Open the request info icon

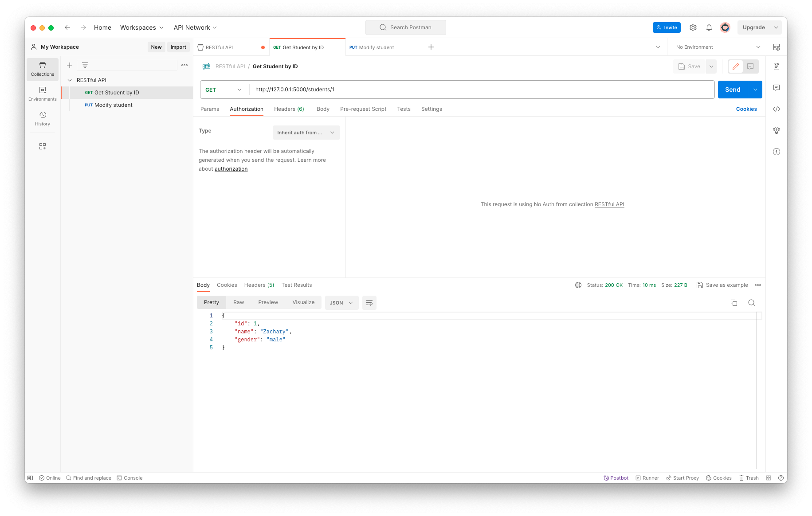click(777, 152)
